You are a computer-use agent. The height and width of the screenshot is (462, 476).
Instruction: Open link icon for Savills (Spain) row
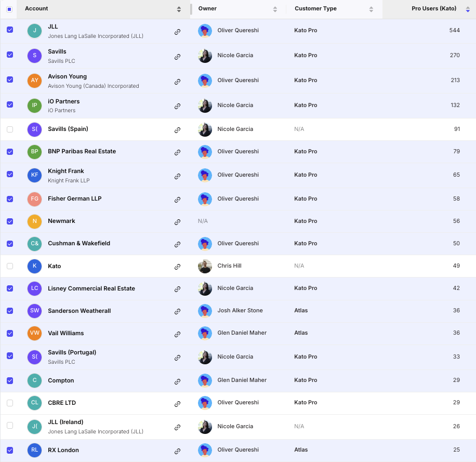(178, 130)
